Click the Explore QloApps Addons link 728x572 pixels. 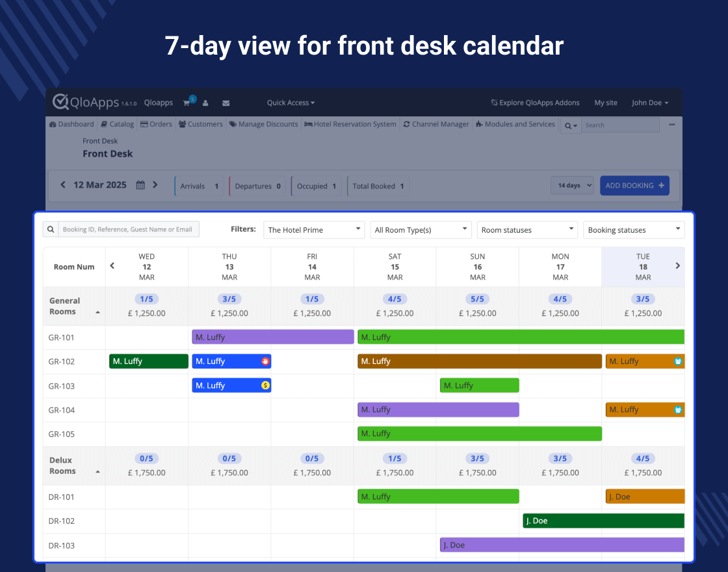[534, 103]
